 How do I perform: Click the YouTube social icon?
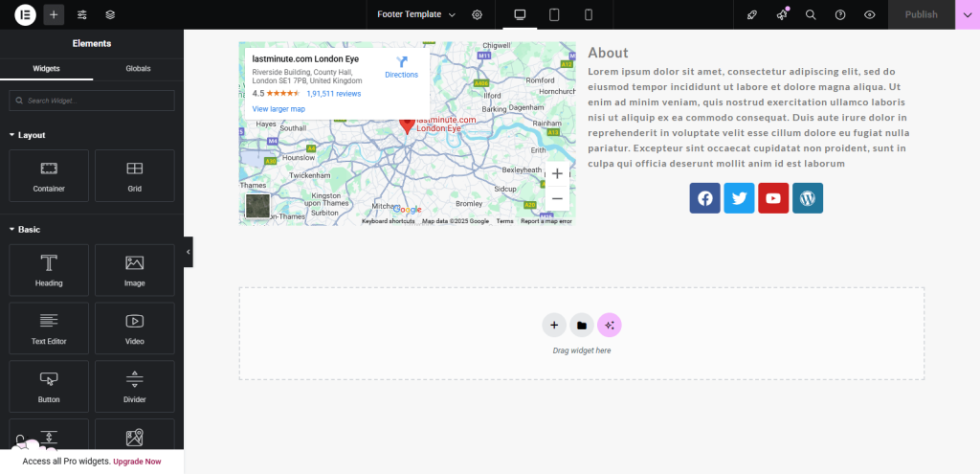click(x=773, y=198)
